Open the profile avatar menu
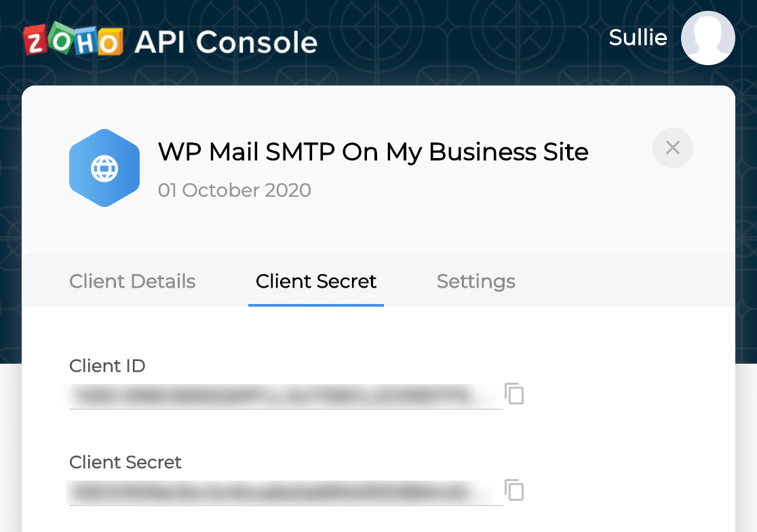Image resolution: width=757 pixels, height=532 pixels. point(707,37)
